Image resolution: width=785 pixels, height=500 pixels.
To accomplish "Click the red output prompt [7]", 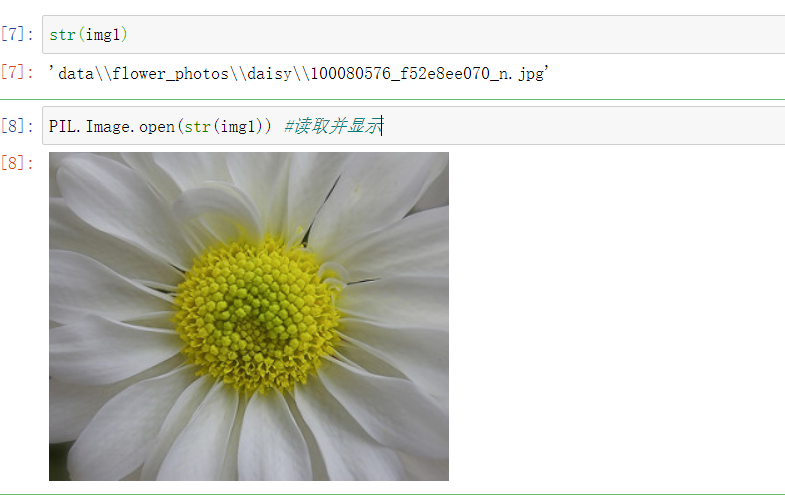I will tap(17, 73).
